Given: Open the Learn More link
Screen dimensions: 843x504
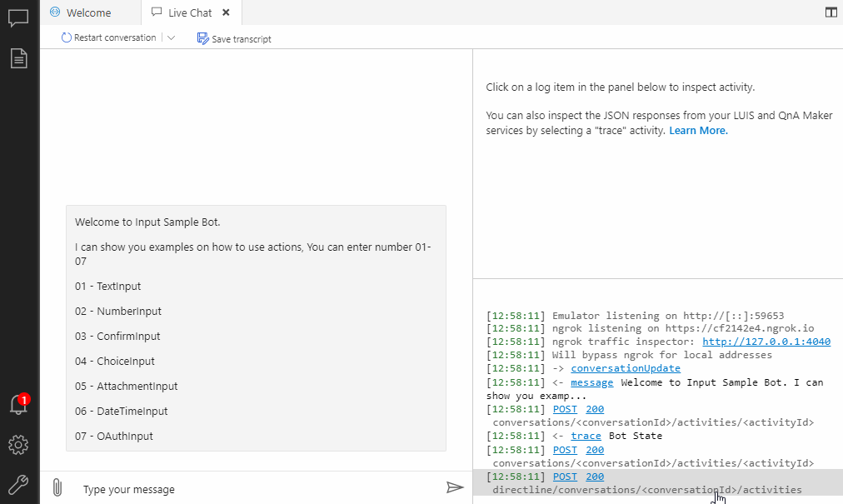Looking at the screenshot, I should tap(698, 131).
